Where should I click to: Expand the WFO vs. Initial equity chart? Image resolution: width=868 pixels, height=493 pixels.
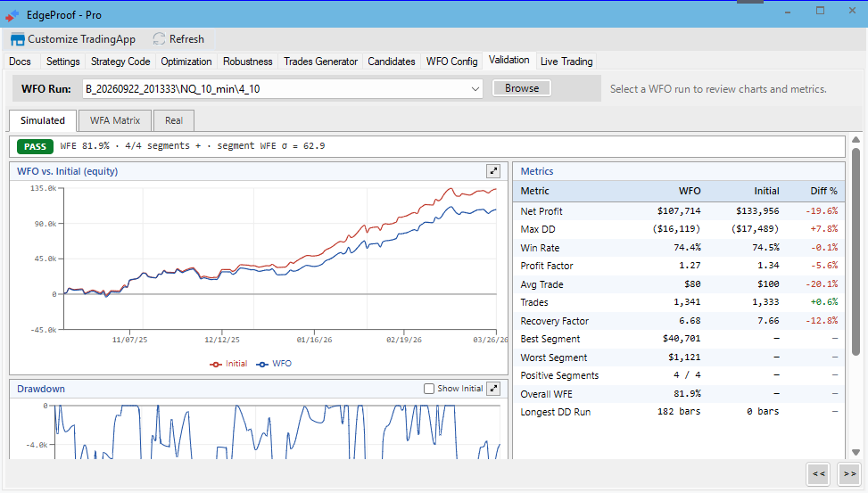click(493, 171)
